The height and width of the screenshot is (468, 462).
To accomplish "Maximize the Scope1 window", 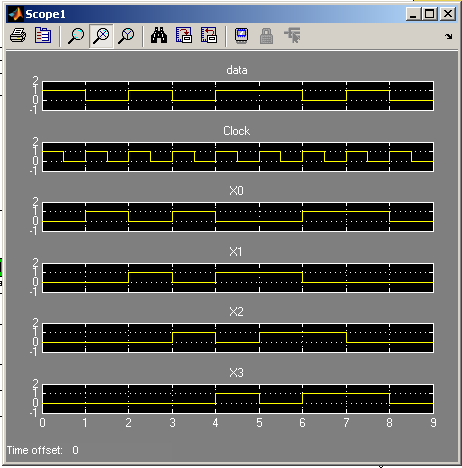I will (430, 14).
